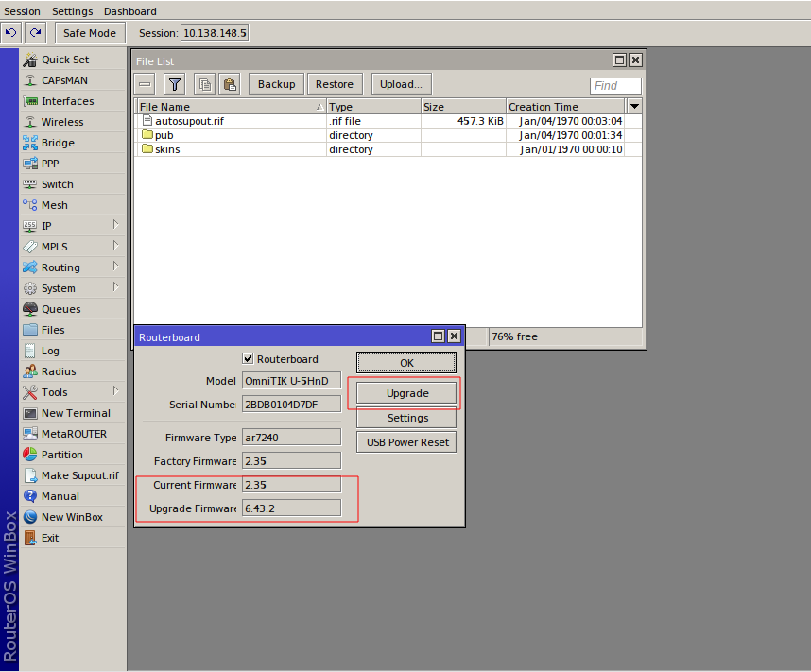Open Wireless settings

tap(73, 122)
